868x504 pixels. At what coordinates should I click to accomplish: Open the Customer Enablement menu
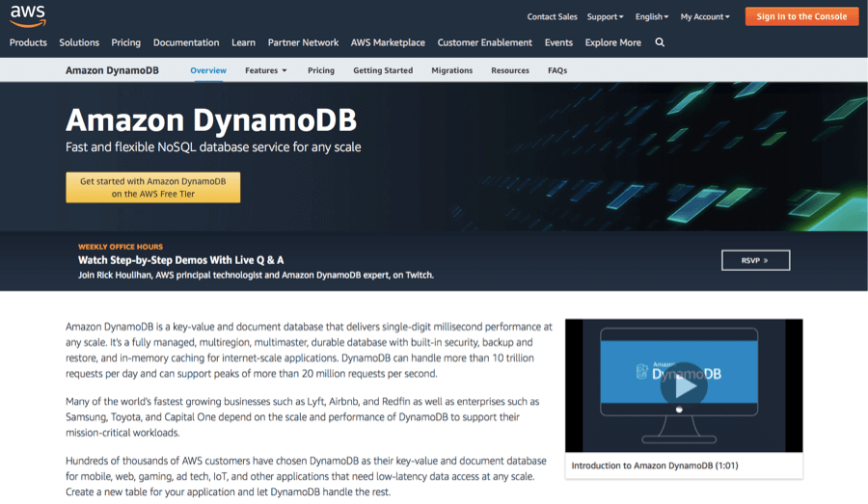(x=484, y=42)
